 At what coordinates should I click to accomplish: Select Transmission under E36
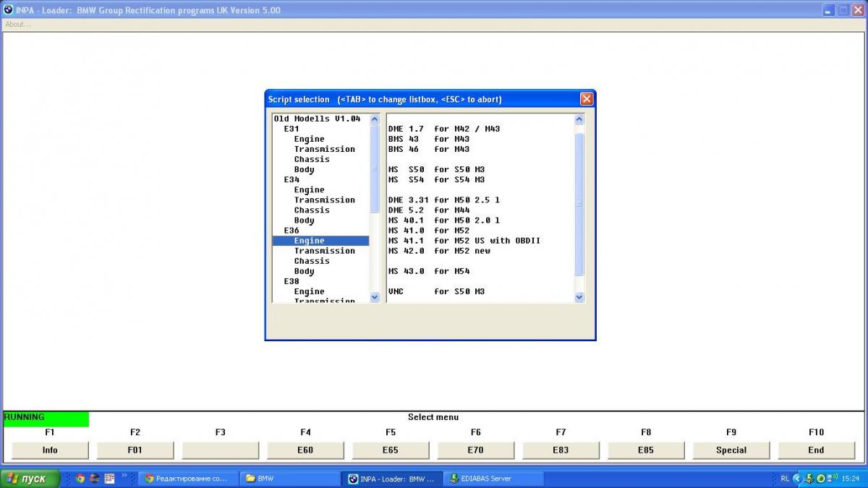click(325, 251)
